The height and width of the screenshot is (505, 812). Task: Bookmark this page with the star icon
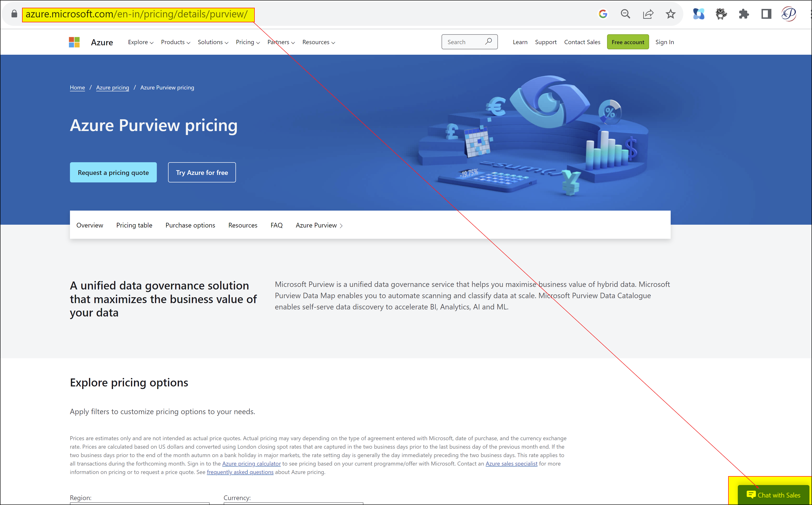[670, 14]
